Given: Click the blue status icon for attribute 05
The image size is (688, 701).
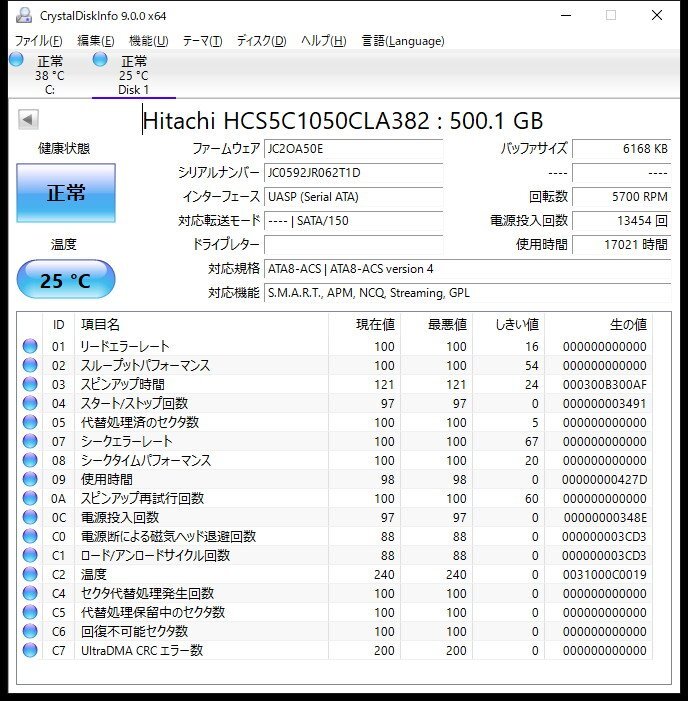Looking at the screenshot, I should (x=30, y=422).
